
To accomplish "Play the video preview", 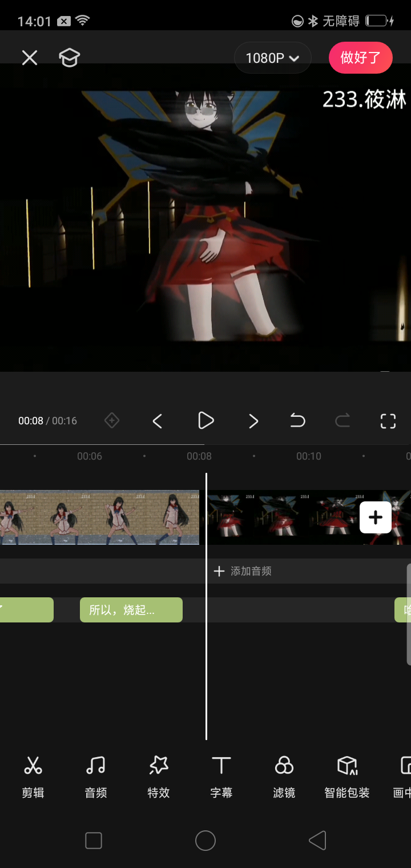I will [x=205, y=421].
